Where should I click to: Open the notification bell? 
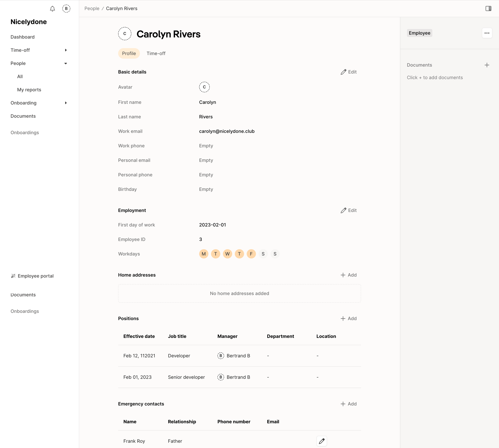pyautogui.click(x=52, y=9)
